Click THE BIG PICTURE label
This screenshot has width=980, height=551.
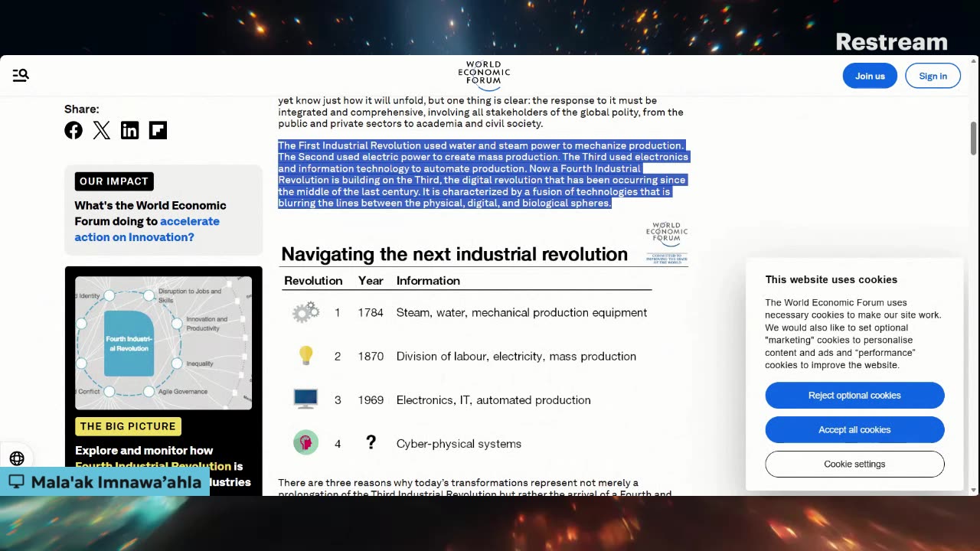(x=128, y=426)
